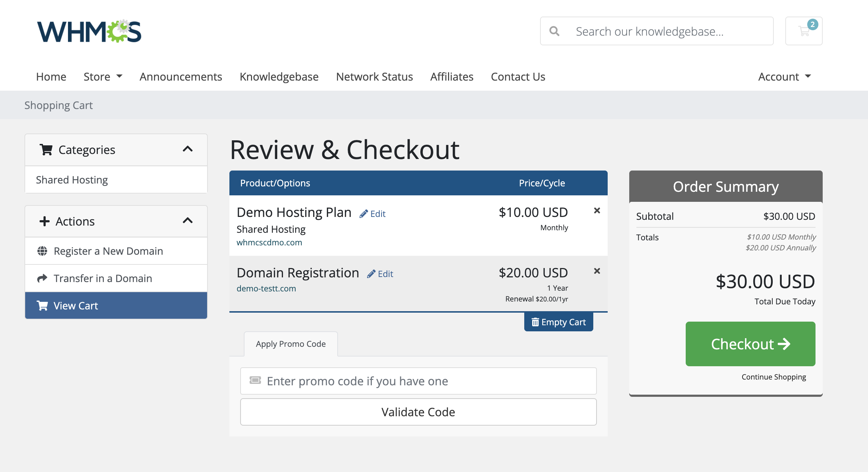Click the Register a New Domain label
This screenshot has height=472, width=868.
(x=108, y=251)
